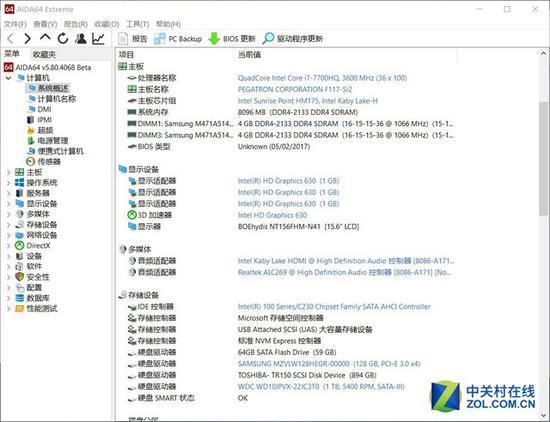Expand the 多媒体 tree node
The height and width of the screenshot is (422, 550).
tap(8, 214)
